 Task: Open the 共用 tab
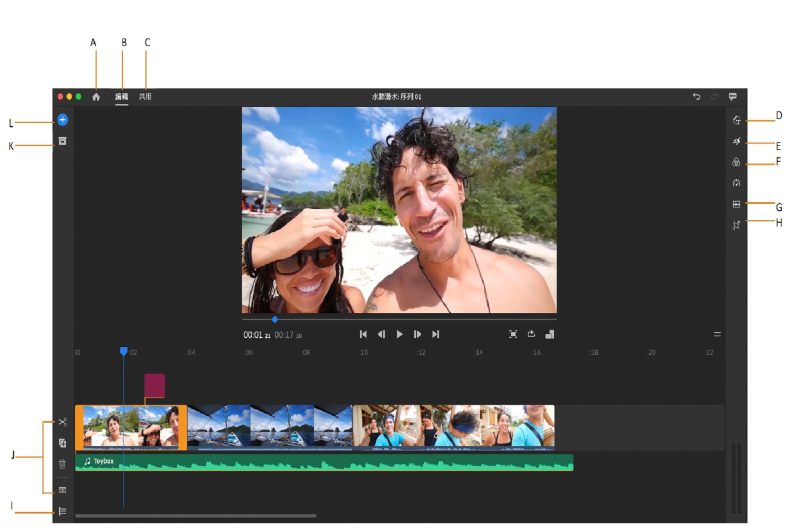pos(145,97)
